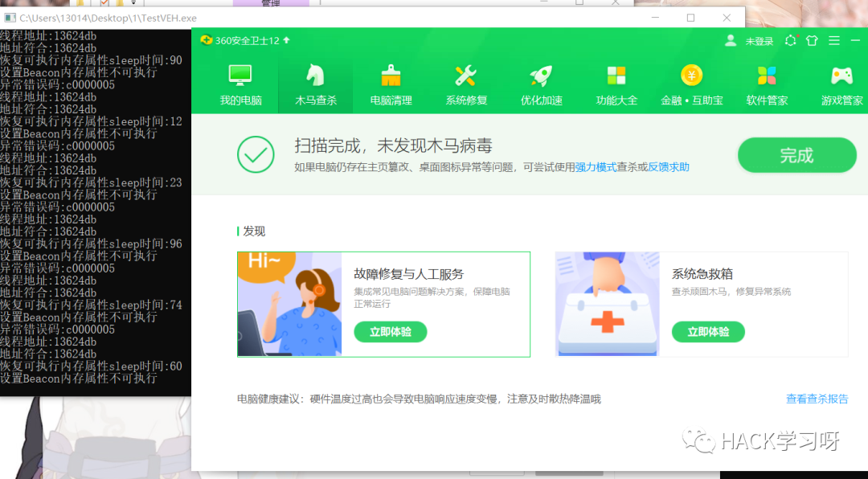868x479 pixels.
Task: Click the 系统急救箱 title
Action: (702, 274)
